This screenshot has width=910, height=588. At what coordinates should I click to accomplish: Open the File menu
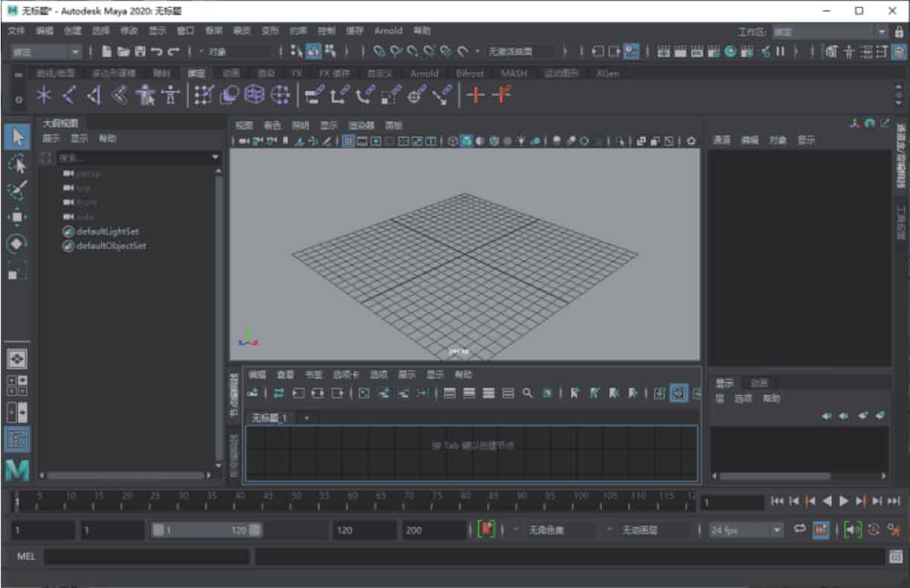16,30
